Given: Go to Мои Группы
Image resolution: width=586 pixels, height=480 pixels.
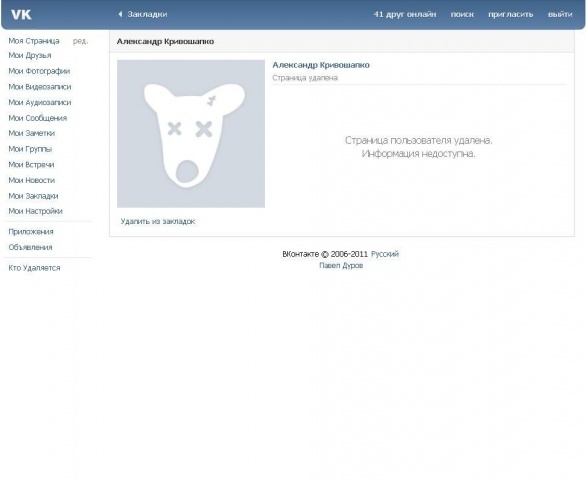Looking at the screenshot, I should coord(30,149).
